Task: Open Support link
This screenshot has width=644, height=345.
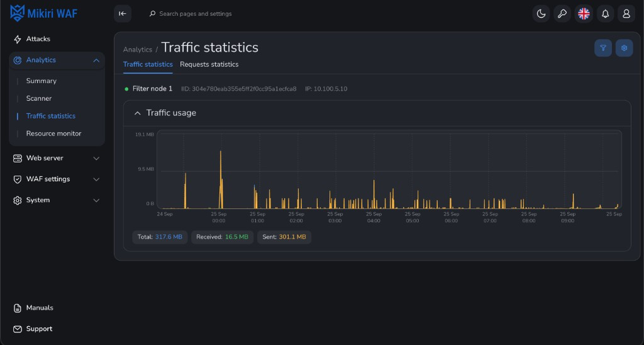Action: point(39,329)
